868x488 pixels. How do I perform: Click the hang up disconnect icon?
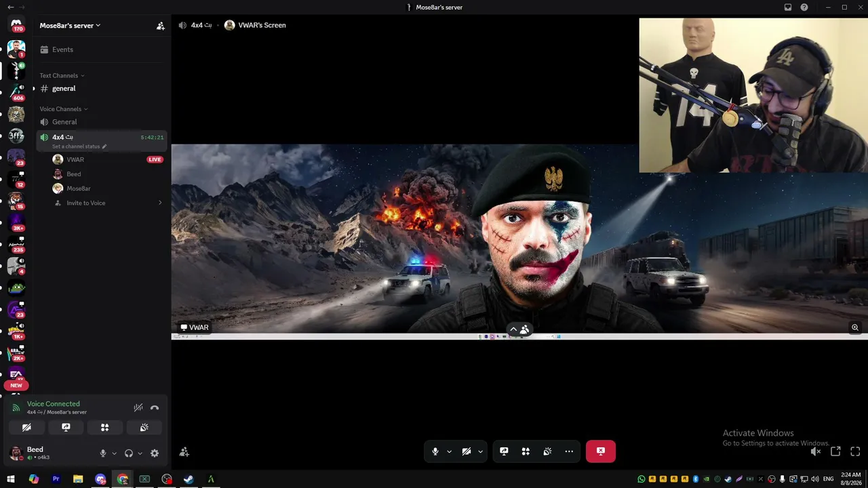pos(155,407)
